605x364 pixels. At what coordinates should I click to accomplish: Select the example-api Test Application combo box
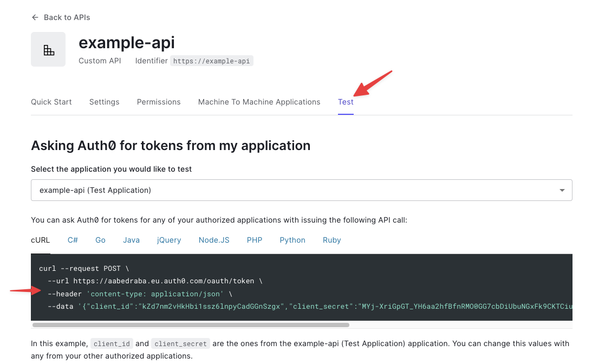pyautogui.click(x=302, y=190)
